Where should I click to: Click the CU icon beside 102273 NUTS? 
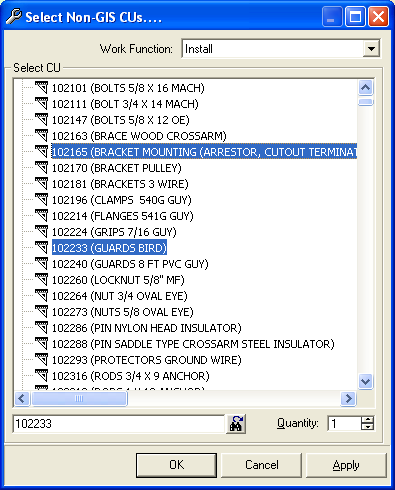pyautogui.click(x=42, y=312)
